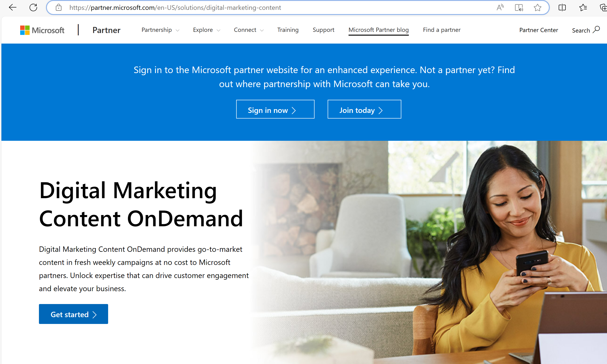Click the Find a partner link
Image resolution: width=607 pixels, height=364 pixels.
(442, 30)
